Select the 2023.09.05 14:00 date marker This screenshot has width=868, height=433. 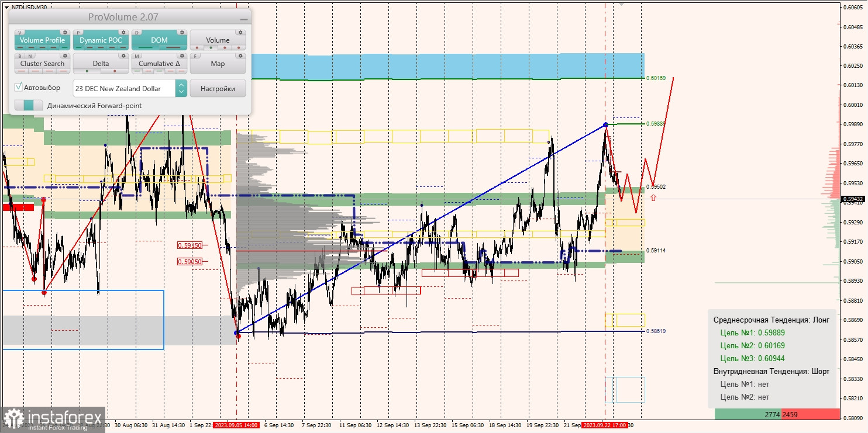click(236, 425)
